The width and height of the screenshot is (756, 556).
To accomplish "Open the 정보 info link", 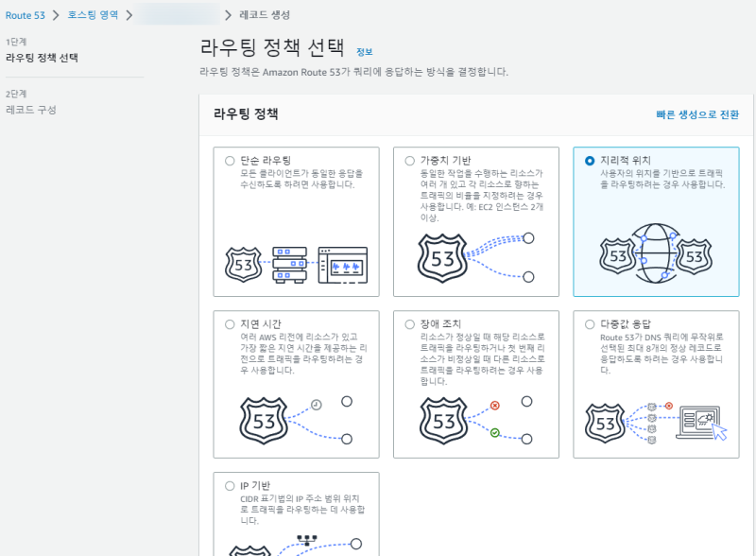I will click(x=365, y=52).
